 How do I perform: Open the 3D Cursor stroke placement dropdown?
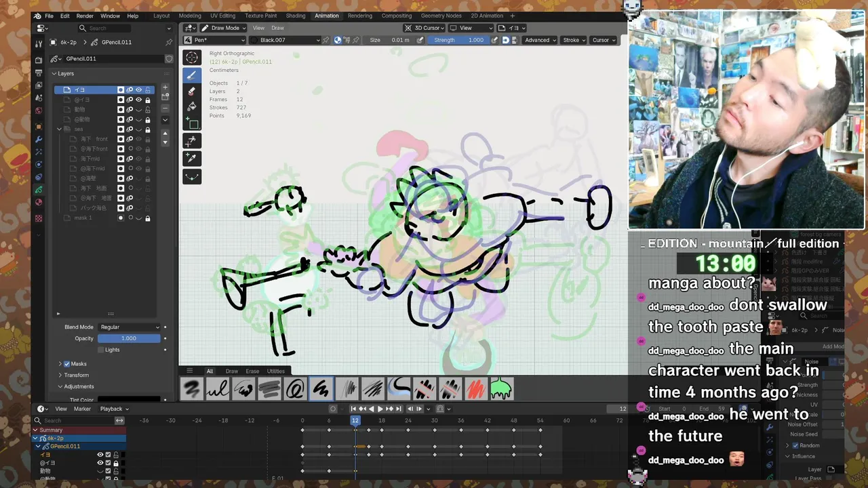(424, 28)
